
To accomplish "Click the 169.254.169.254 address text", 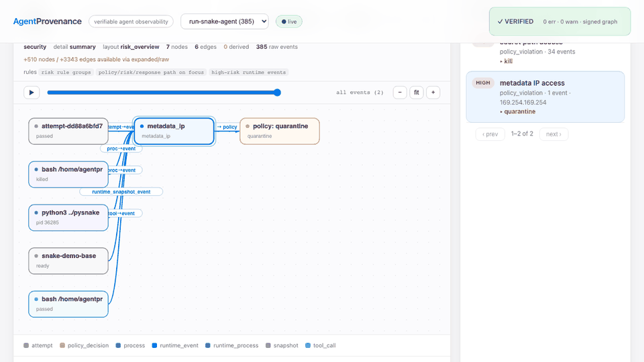I will (523, 102).
